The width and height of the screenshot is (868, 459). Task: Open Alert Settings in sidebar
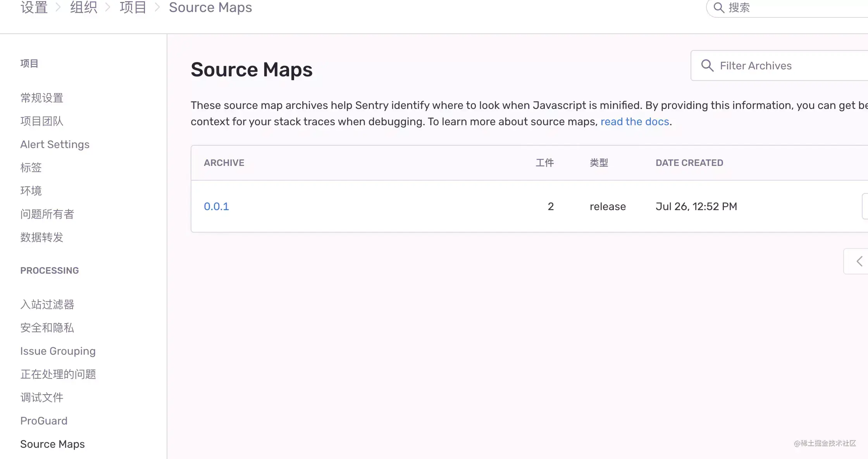click(x=55, y=144)
